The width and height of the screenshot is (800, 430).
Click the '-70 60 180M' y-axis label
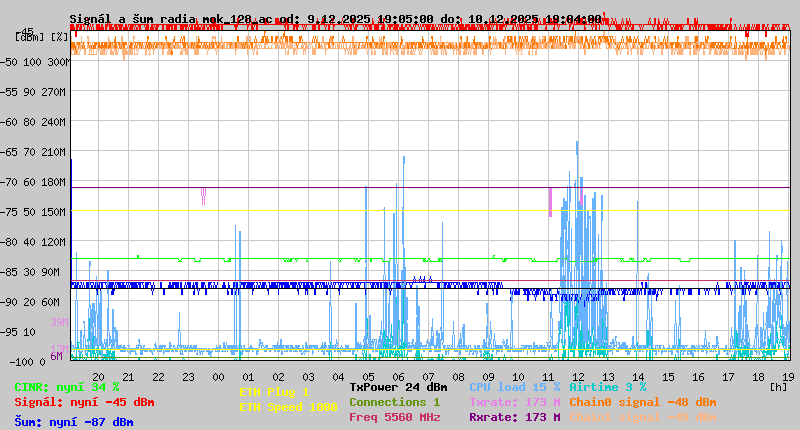point(33,182)
